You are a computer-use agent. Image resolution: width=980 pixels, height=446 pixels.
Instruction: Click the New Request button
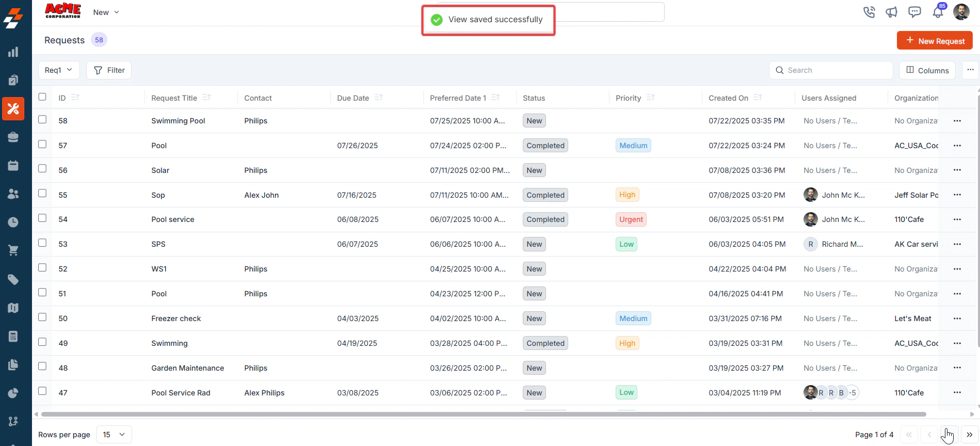[935, 41]
